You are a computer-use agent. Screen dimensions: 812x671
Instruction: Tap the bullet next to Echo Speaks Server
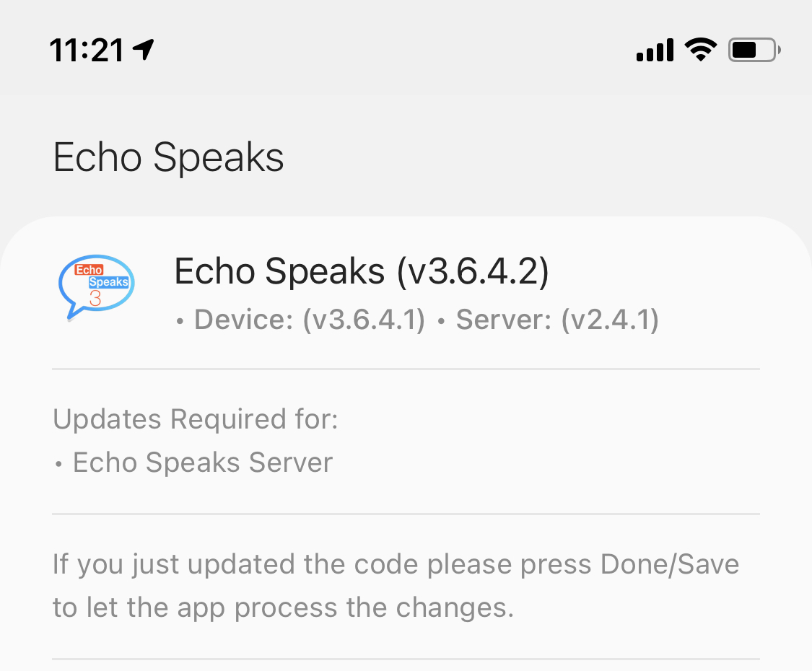[58, 462]
